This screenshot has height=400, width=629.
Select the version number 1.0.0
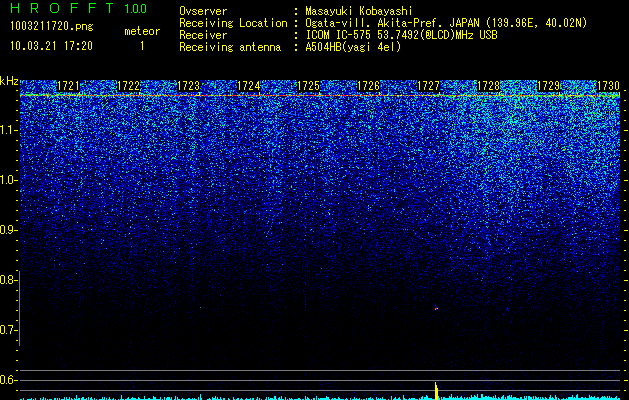click(136, 8)
